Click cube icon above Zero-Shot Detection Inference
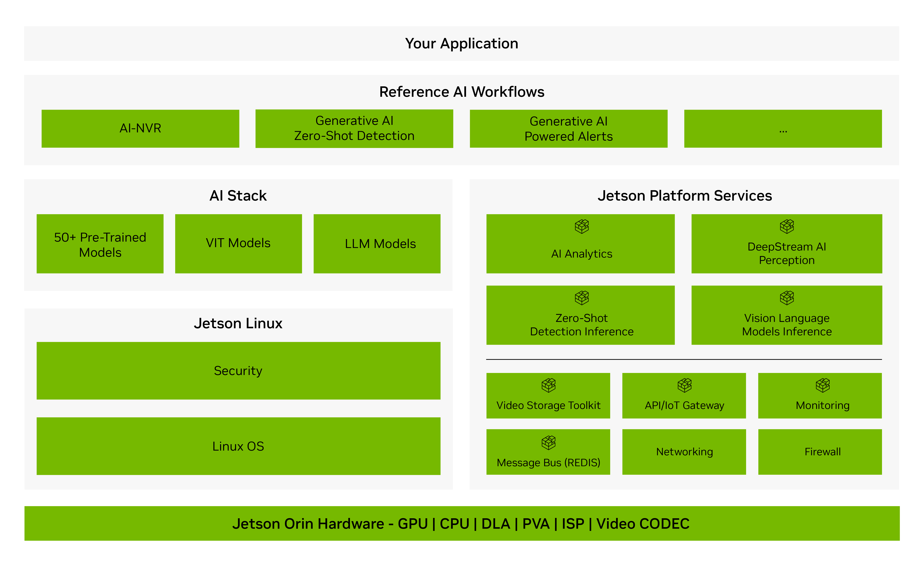Viewport: 924px width, 567px height. [582, 298]
